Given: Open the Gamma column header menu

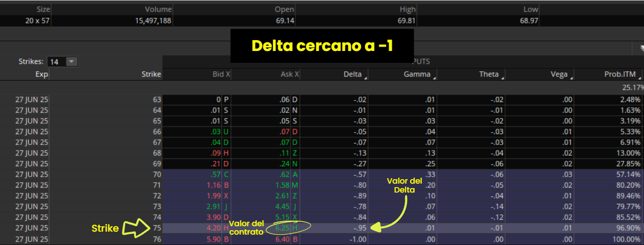Looking at the screenshot, I should click(434, 78).
